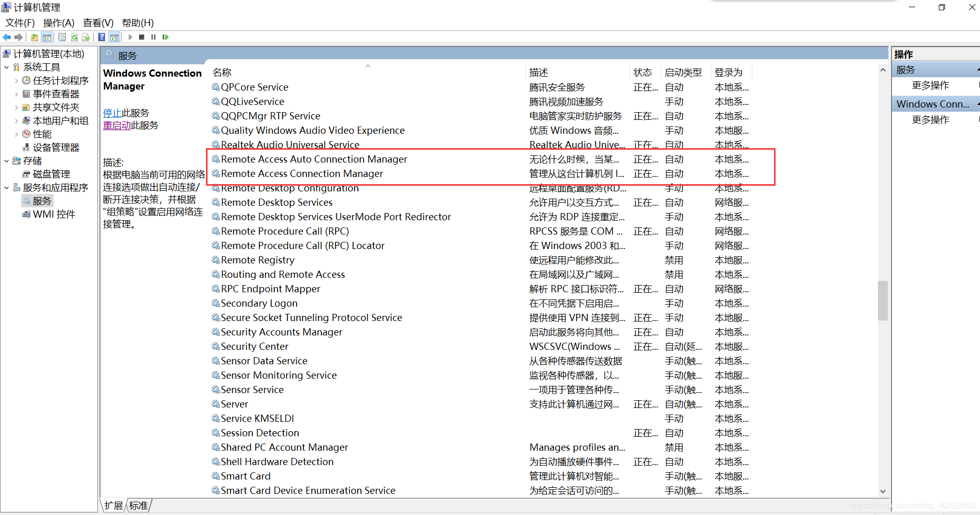Click the Refresh toolbar icon
Image resolution: width=980 pixels, height=515 pixels.
point(74,37)
